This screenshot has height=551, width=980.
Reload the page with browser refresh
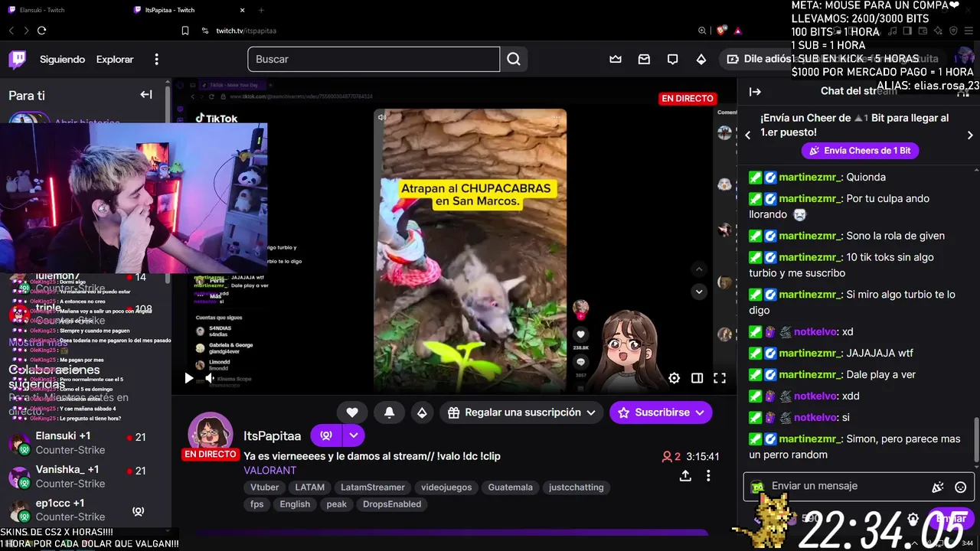pyautogui.click(x=42, y=31)
